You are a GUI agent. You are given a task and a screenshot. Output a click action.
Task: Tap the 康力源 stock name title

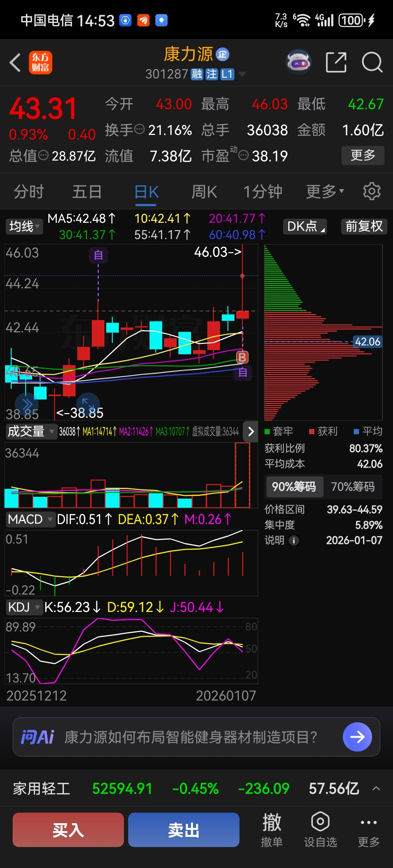point(189,54)
